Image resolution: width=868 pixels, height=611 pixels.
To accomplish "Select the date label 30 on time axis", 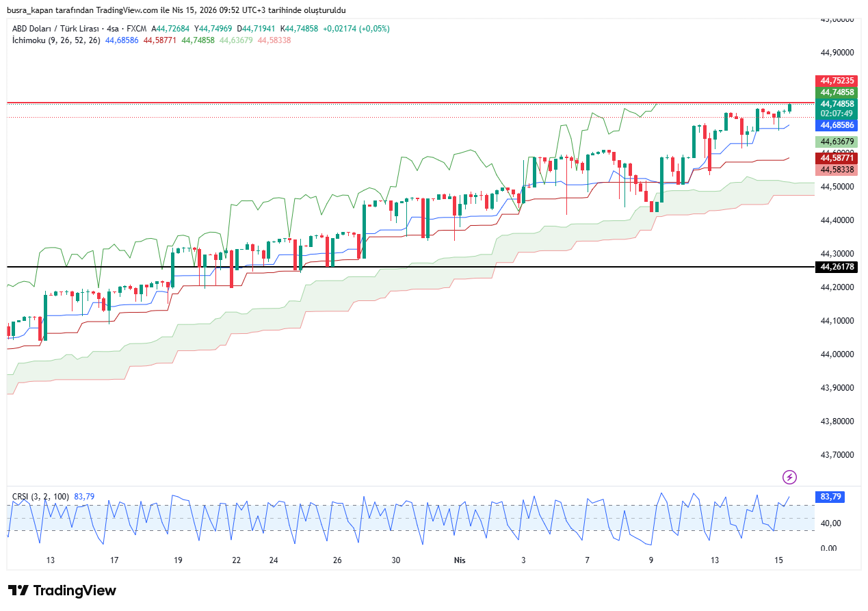I will click(395, 560).
